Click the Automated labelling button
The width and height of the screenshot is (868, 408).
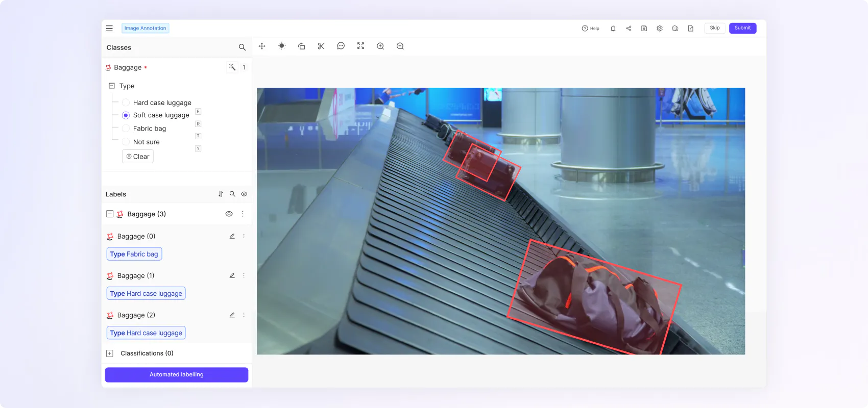click(x=177, y=374)
